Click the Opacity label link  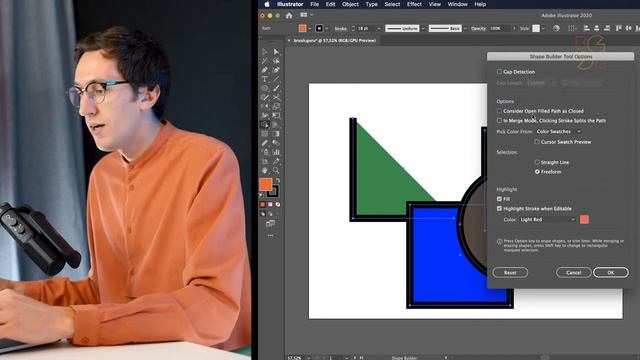[x=478, y=28]
